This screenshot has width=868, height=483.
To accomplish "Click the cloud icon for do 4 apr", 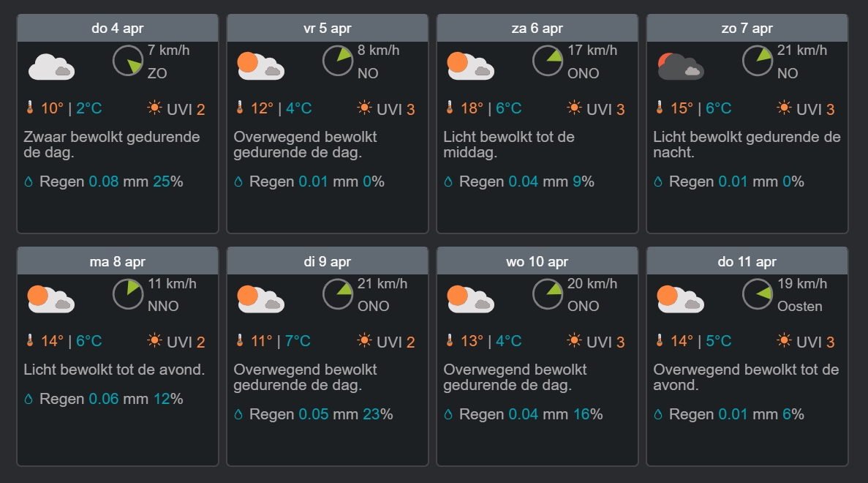I will click(x=51, y=67).
